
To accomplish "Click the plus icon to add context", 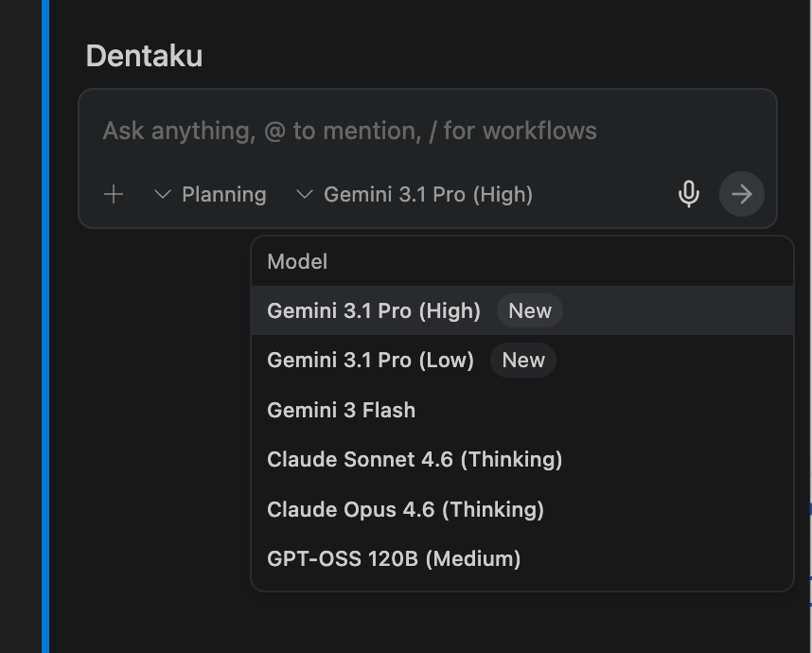I will click(x=114, y=195).
